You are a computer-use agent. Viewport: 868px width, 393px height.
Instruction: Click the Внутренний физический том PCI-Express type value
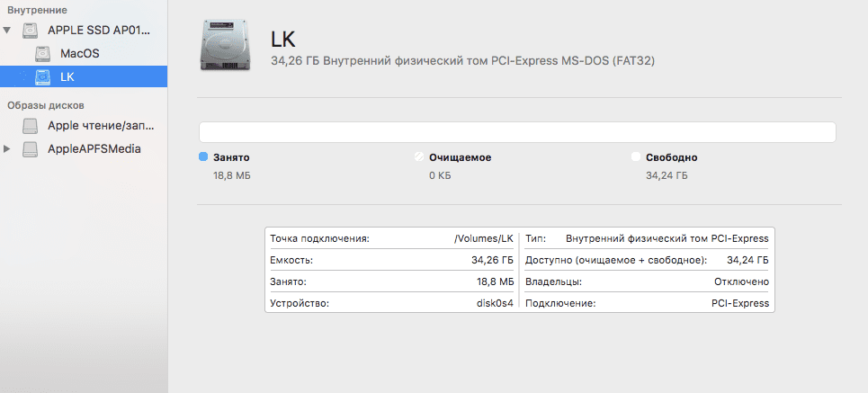coord(667,238)
